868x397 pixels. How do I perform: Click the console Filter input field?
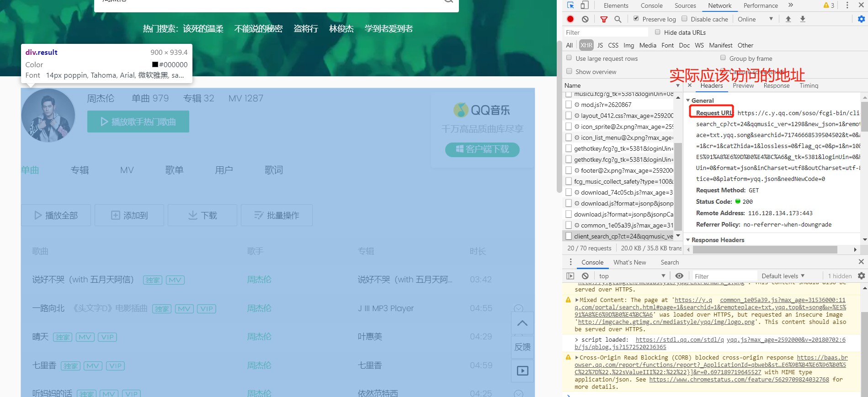coord(724,276)
